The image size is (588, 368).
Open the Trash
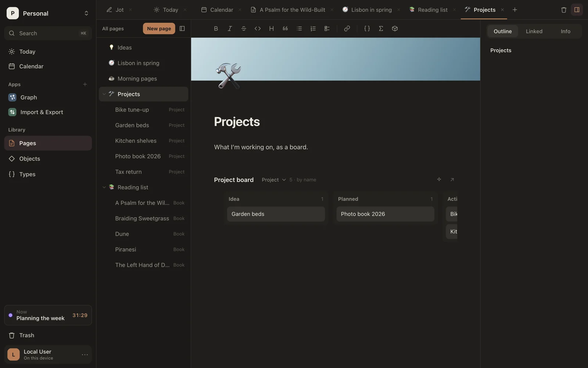point(48,336)
